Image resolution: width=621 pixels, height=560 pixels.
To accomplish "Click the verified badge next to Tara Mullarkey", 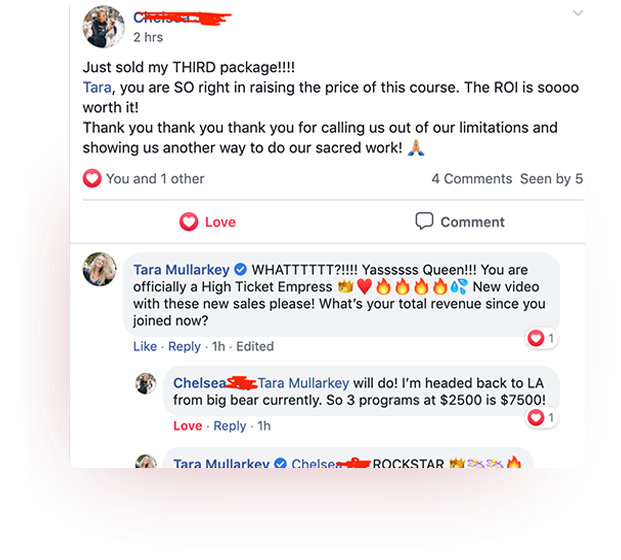I will click(x=240, y=270).
